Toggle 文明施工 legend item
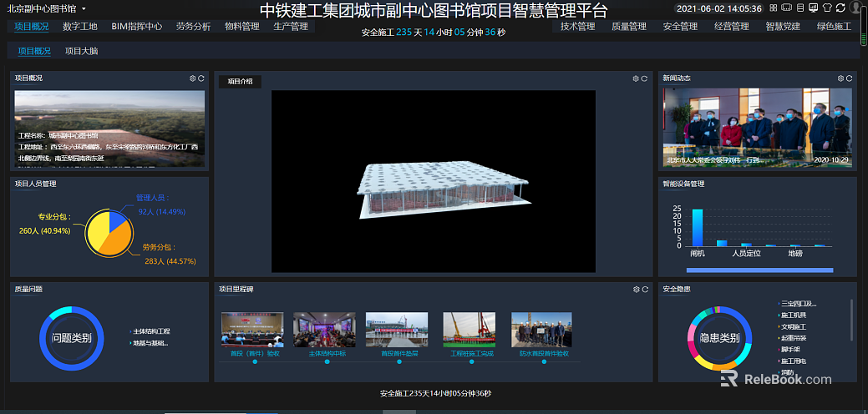The height and width of the screenshot is (414, 868). click(792, 326)
